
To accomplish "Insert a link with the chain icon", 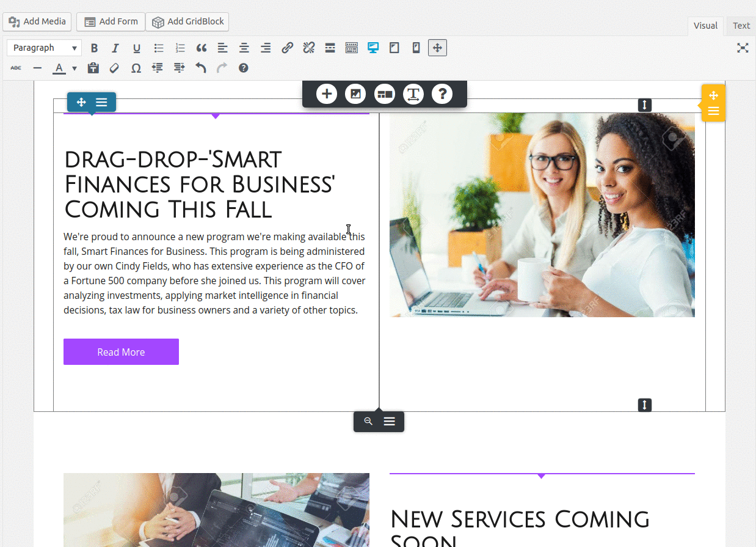I will click(287, 48).
